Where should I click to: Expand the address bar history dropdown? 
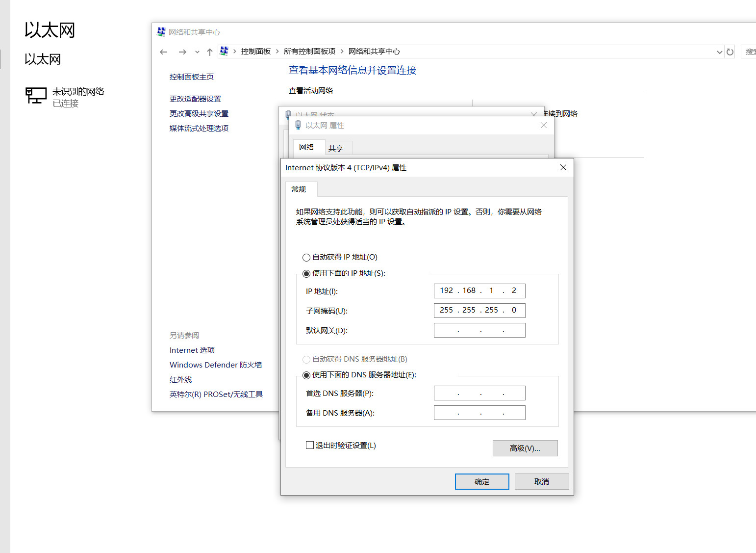(719, 52)
